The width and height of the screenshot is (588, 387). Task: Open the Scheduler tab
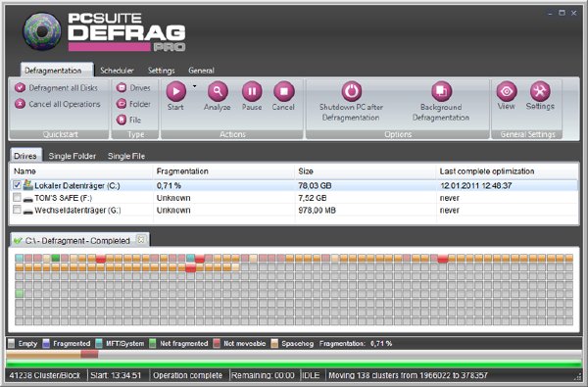click(117, 71)
